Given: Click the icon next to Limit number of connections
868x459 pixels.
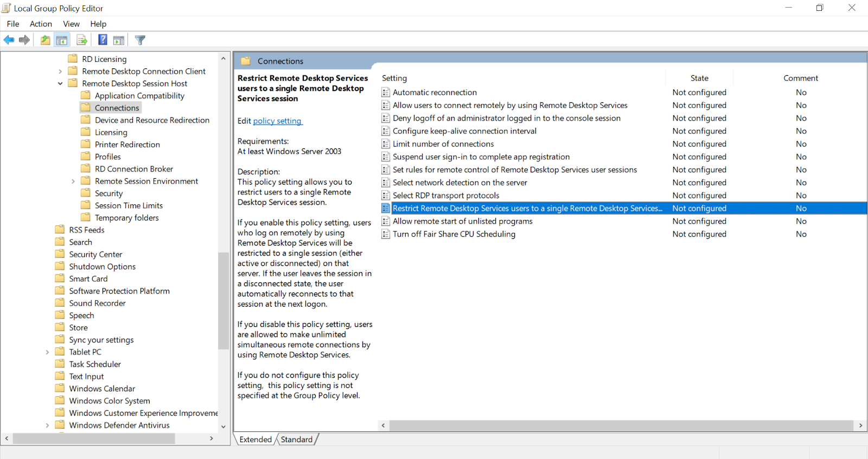Looking at the screenshot, I should click(x=386, y=144).
